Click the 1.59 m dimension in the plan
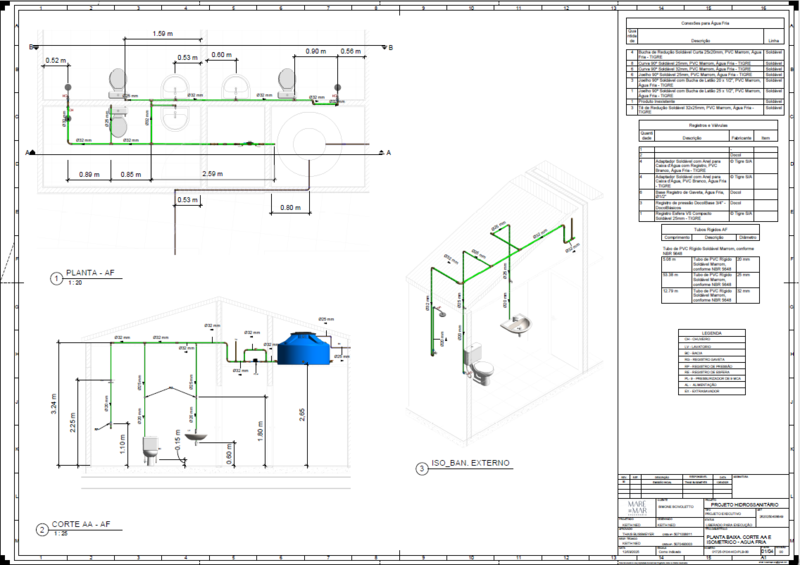 click(162, 34)
